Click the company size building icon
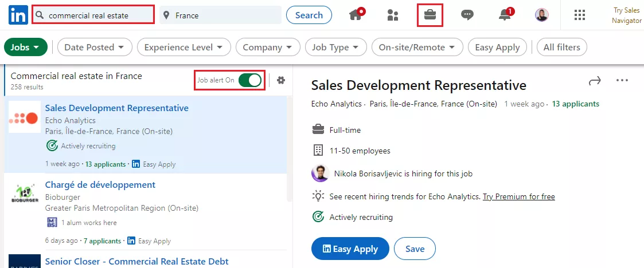This screenshot has height=268, width=644. (318, 151)
